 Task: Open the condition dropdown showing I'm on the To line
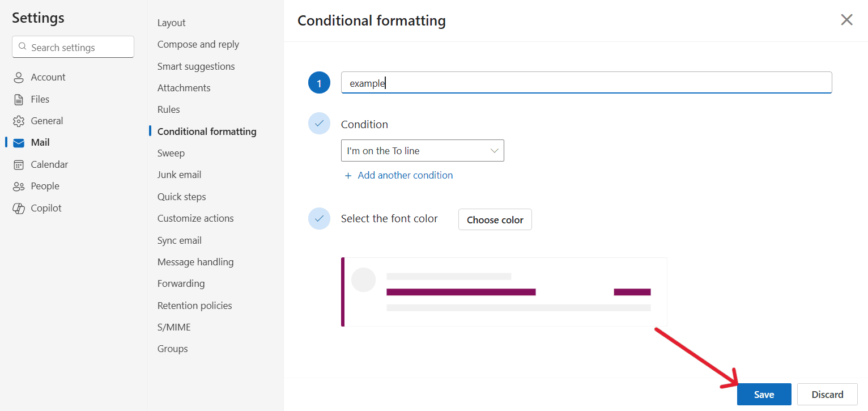pyautogui.click(x=422, y=150)
